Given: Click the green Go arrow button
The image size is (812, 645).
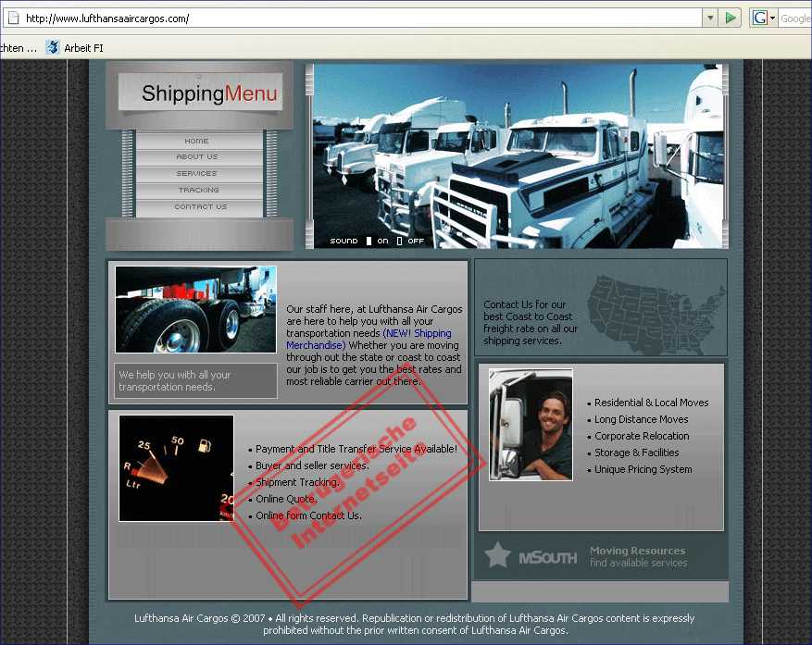Looking at the screenshot, I should point(731,19).
